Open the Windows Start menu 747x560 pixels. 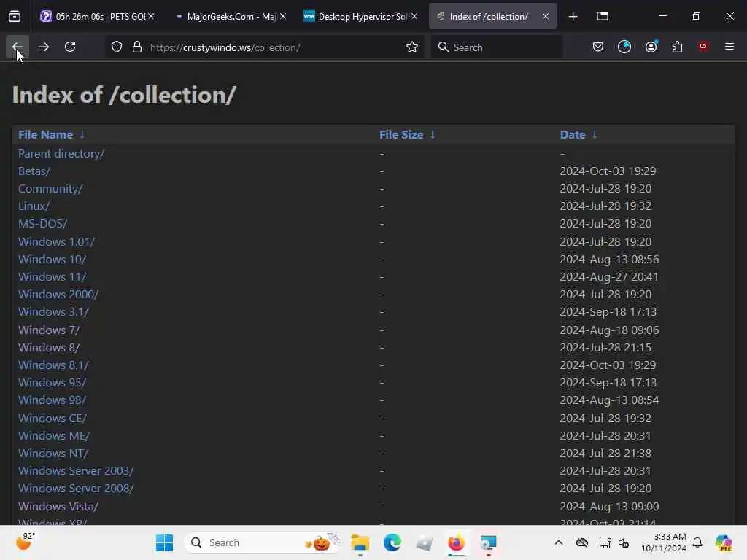[164, 542]
